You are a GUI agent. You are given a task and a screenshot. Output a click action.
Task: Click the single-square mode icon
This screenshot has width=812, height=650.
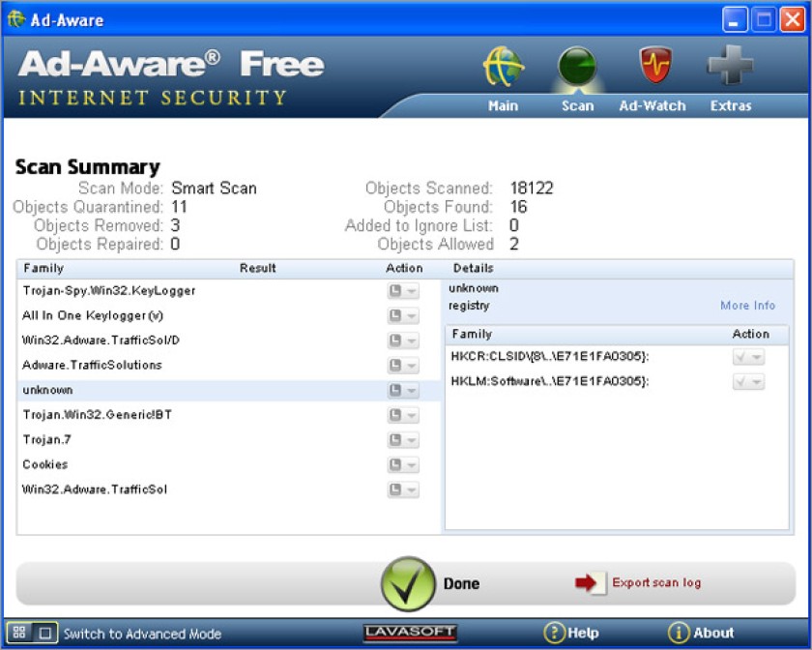tap(45, 633)
